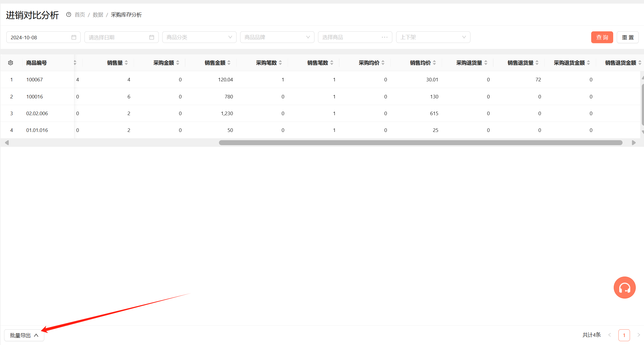The height and width of the screenshot is (345, 644).
Task: Sort by 销售均价 column
Action: click(434, 63)
